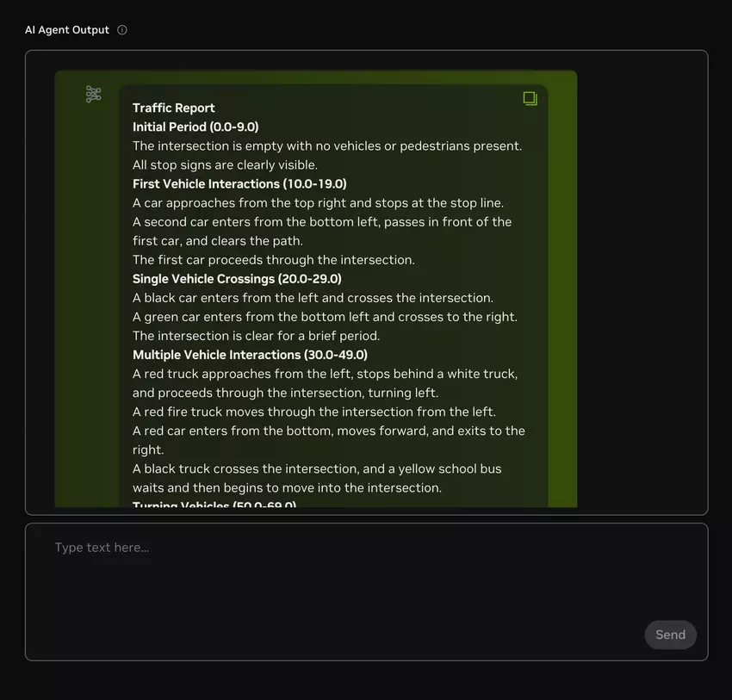Click the 'intersection is empty' sentence

[327, 146]
